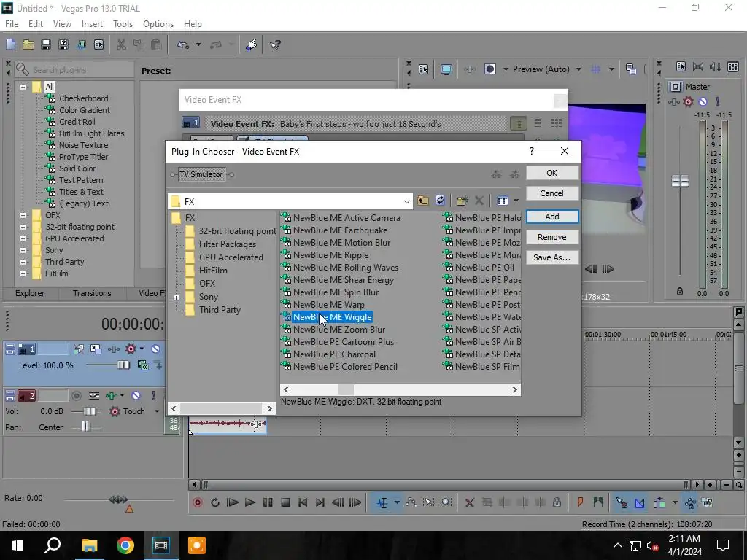Click the Project Video Properties icon in preview

click(x=424, y=69)
